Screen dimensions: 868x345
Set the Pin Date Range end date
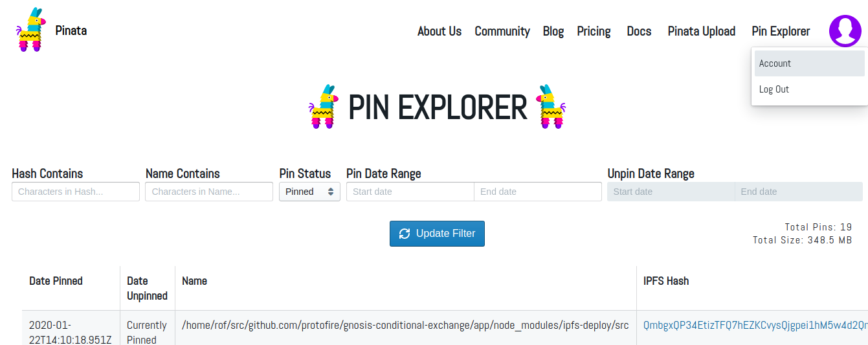[x=537, y=192]
